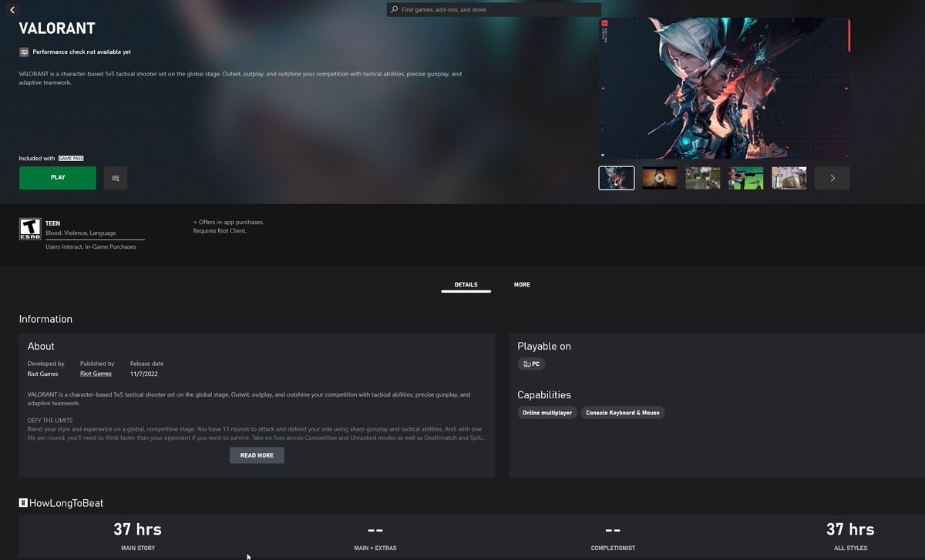Open the queue options list button

(x=115, y=178)
